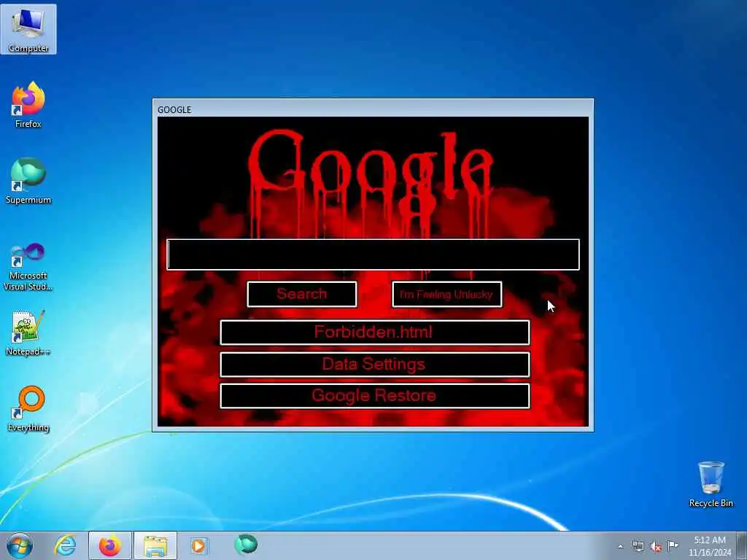Viewport: 747px width, 560px height.
Task: Click the muted volume tray icon
Action: point(656,547)
